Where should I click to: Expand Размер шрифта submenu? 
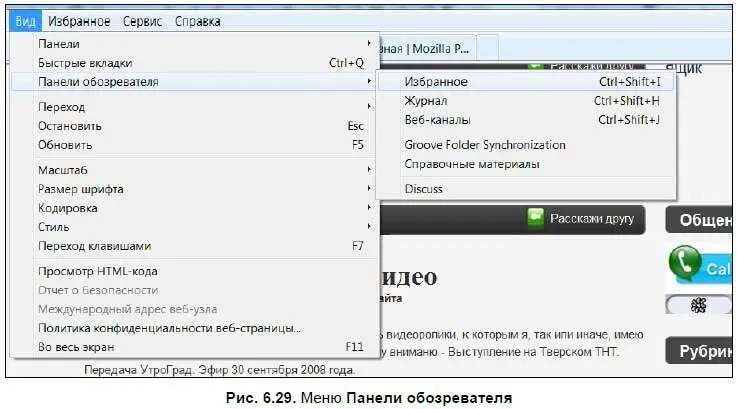(81, 189)
